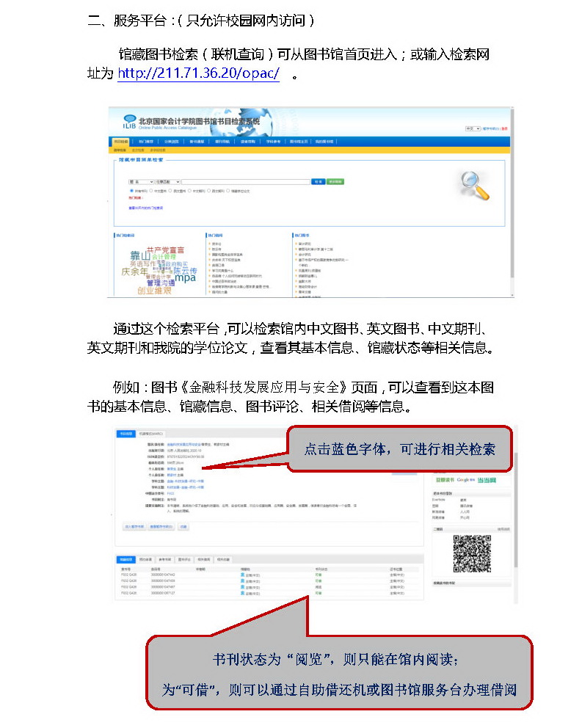Click the 查看暂存书架 button

point(161,527)
